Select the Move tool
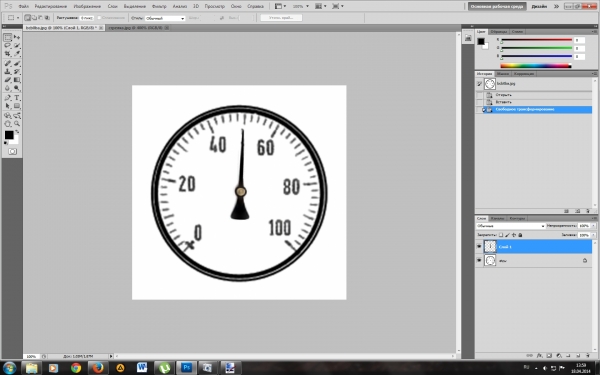The height and width of the screenshot is (375, 600). [17, 37]
